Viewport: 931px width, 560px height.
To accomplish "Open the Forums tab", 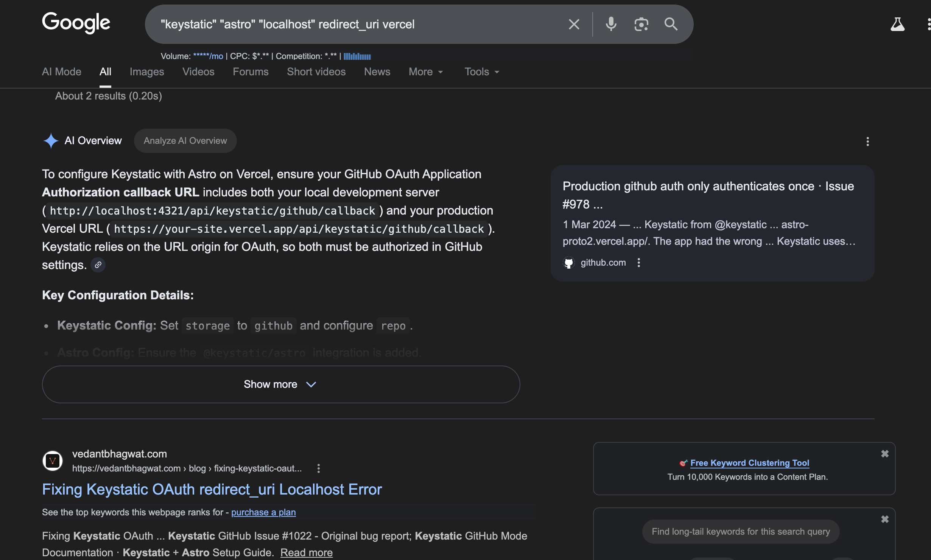I will 251,72.
